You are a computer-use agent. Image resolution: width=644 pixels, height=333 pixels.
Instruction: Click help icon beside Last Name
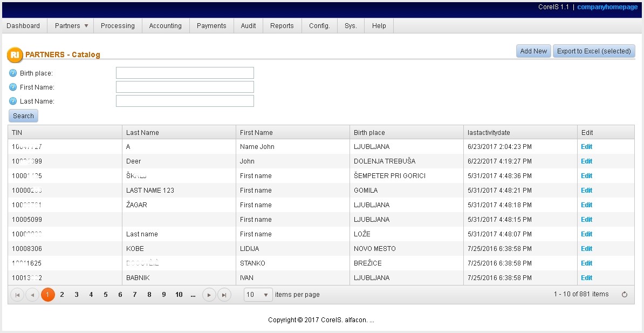[x=13, y=101]
